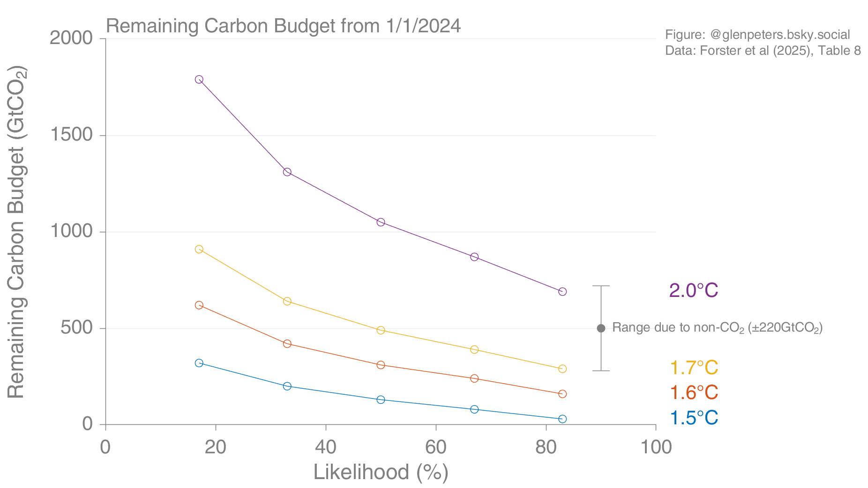868x488 pixels.
Task: Click the 'Remaining Carbon Budget (GtCO2)' y-axis label
Action: coord(16,232)
